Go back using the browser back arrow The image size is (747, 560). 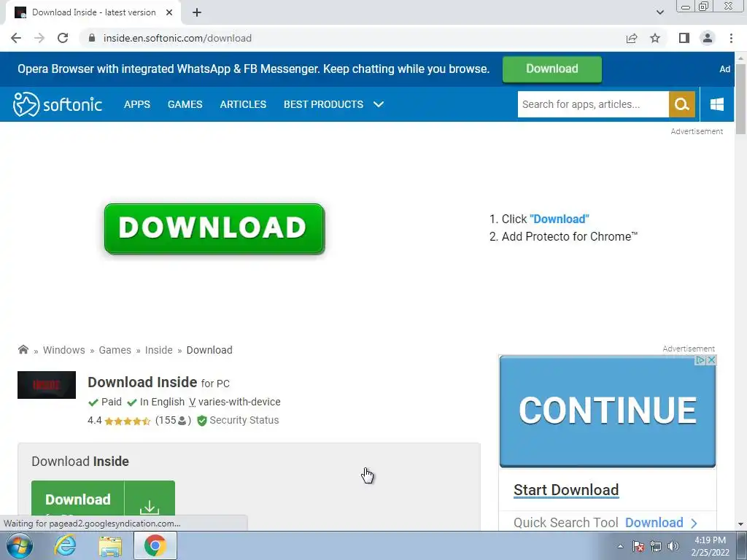click(x=16, y=38)
